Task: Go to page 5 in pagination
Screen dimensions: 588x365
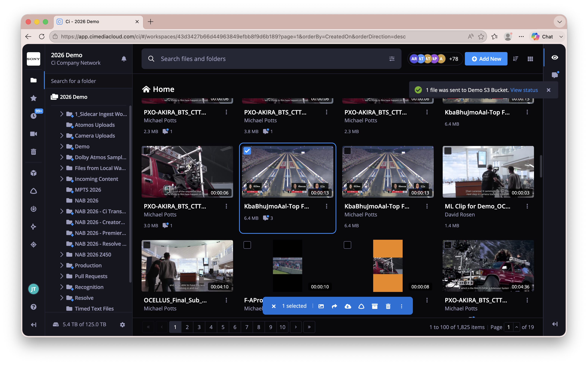Action: [223, 327]
